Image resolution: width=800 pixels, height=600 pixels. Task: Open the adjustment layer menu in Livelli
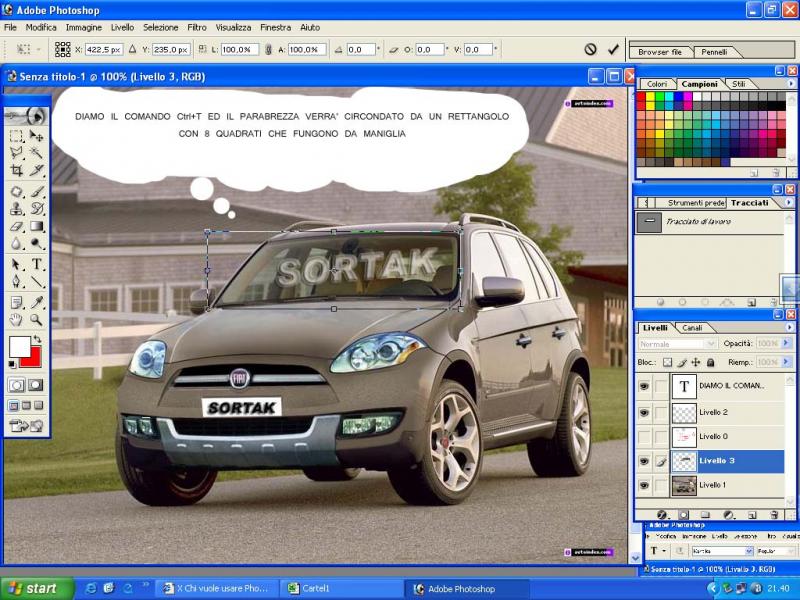click(729, 515)
